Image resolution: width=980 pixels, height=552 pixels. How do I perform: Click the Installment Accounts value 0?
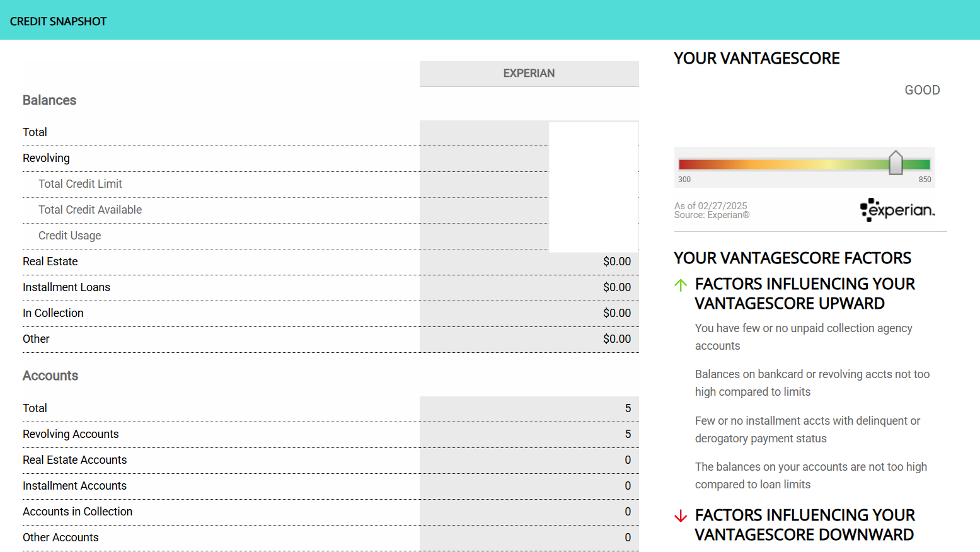coord(628,486)
